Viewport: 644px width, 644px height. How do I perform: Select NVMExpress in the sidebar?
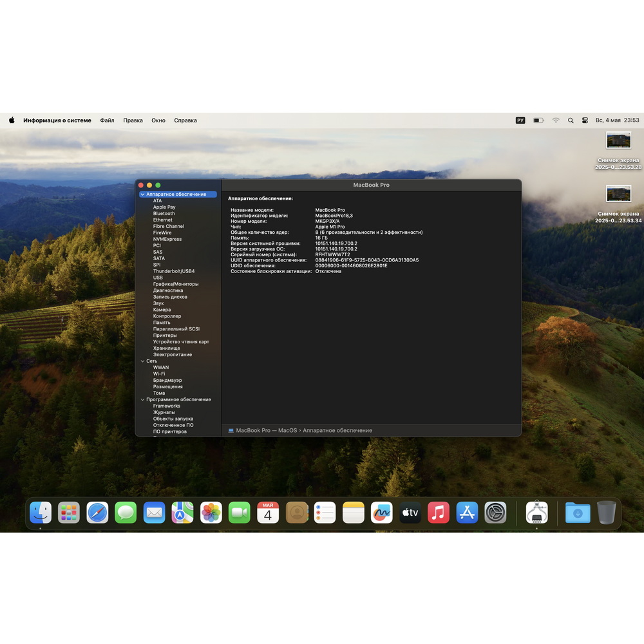pyautogui.click(x=167, y=239)
